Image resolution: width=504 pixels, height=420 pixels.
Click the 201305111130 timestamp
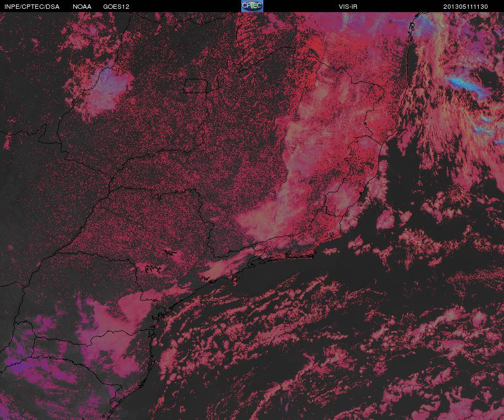[465, 7]
